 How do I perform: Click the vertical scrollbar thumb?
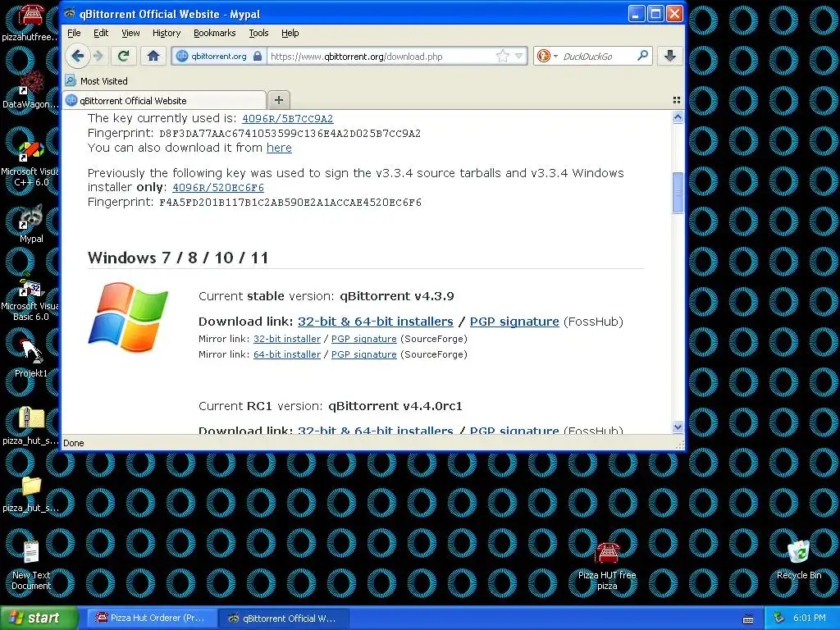[678, 193]
